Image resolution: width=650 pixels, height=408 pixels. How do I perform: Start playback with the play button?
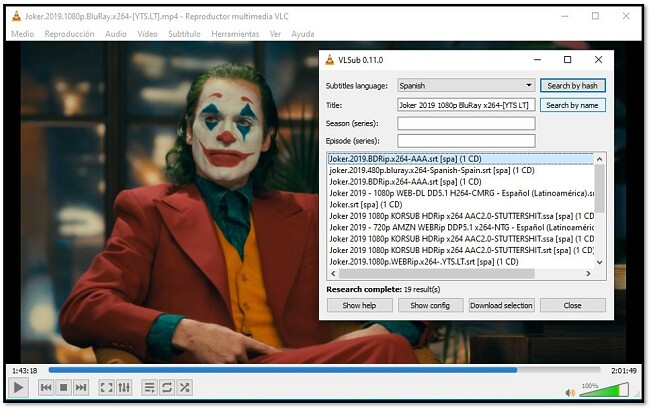click(x=18, y=388)
